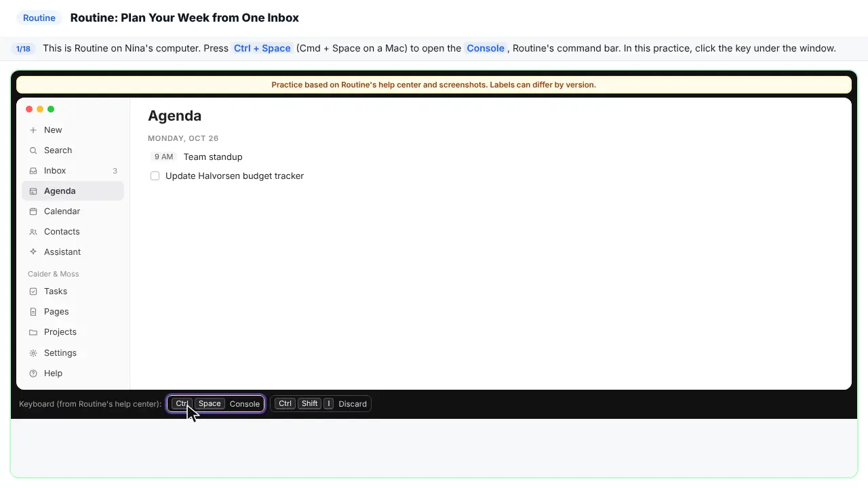Screen dimensions: 868x488
Task: Click the New label in sidebar
Action: (x=53, y=130)
